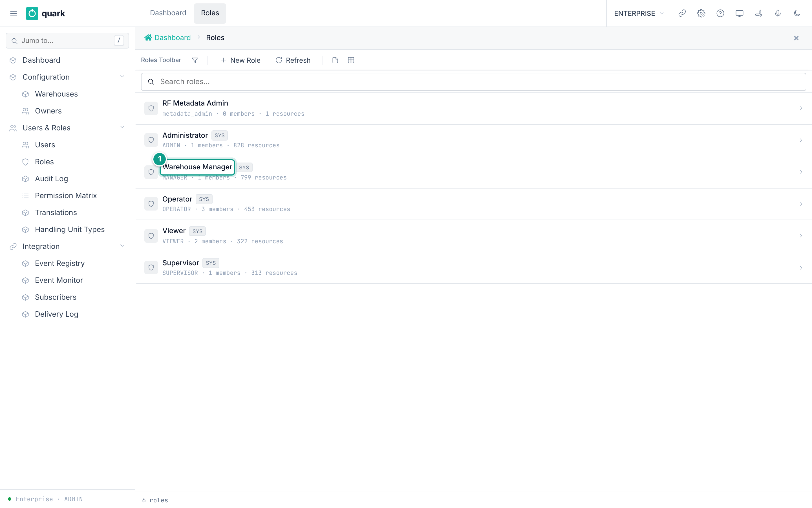Follow the Dashboard breadcrumb link

point(173,38)
